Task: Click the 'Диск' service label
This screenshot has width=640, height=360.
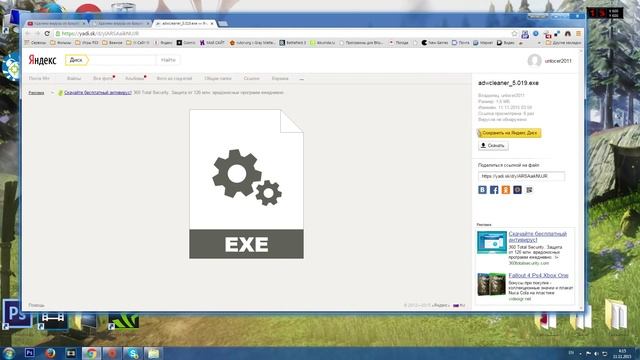Action: (76, 60)
